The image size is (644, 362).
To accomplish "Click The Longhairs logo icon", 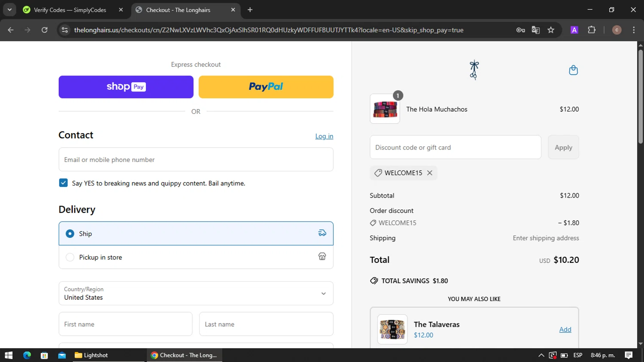I will pyautogui.click(x=474, y=70).
